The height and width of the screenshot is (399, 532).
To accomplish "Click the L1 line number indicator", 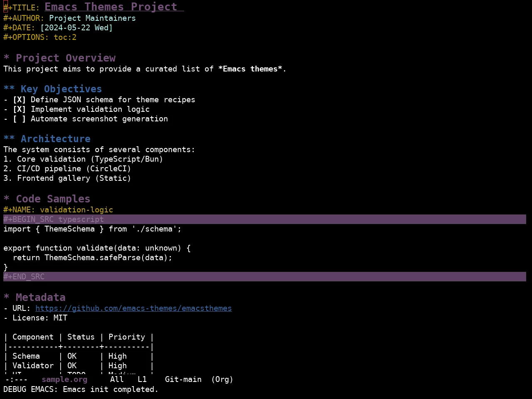I will [142, 379].
